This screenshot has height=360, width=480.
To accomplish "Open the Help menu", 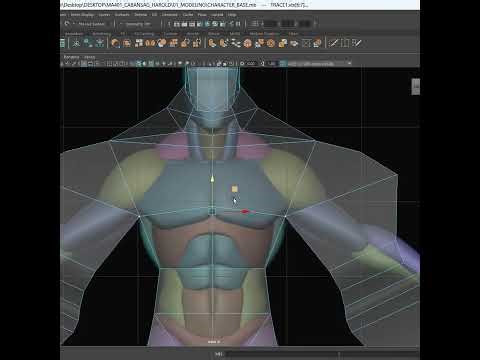I will point(232,15).
